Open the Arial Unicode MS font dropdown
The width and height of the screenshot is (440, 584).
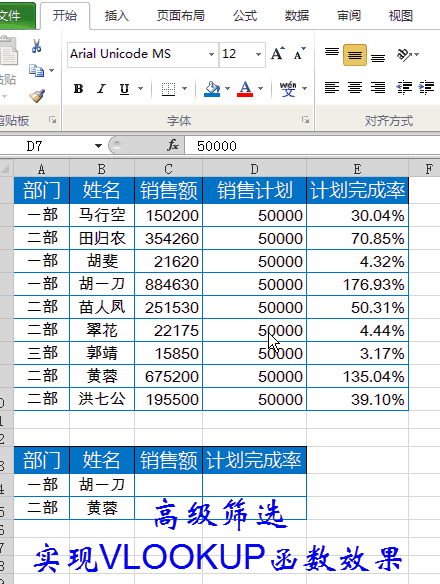211,54
